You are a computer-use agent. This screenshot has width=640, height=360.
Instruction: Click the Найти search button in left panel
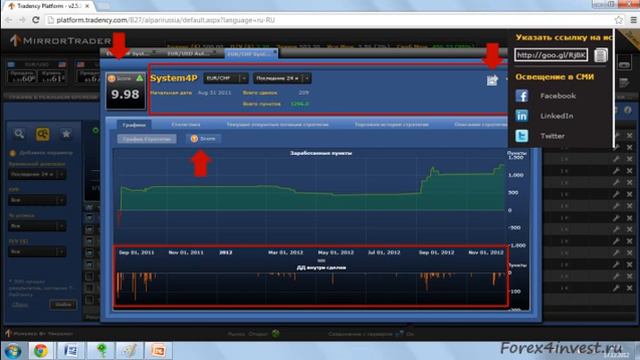point(63,304)
